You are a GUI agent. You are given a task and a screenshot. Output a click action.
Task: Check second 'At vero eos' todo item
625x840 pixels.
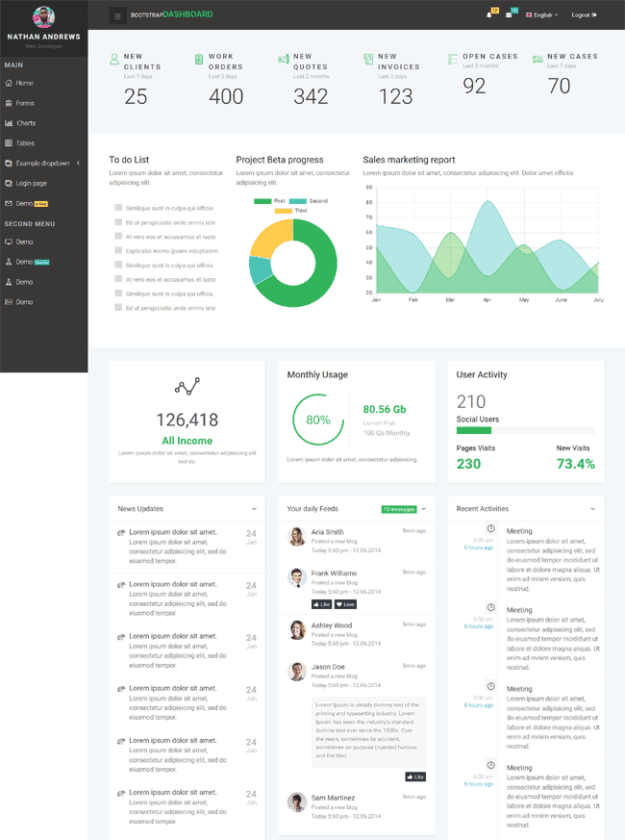point(118,279)
